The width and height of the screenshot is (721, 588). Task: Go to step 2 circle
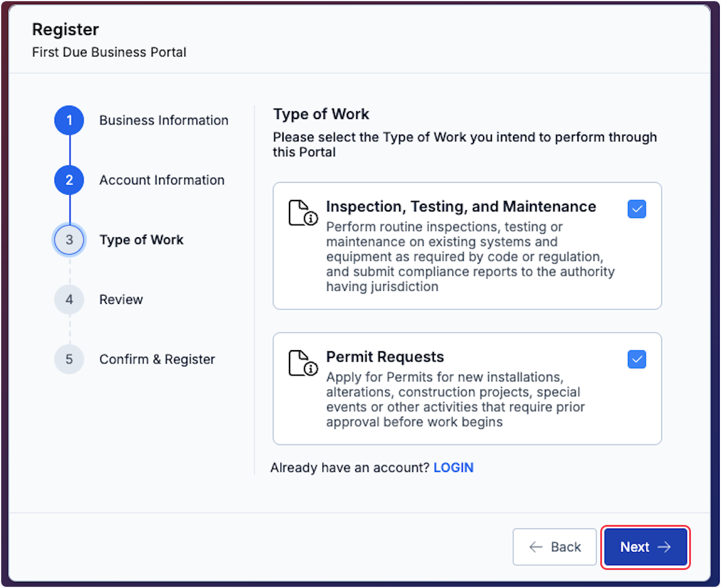(70, 180)
